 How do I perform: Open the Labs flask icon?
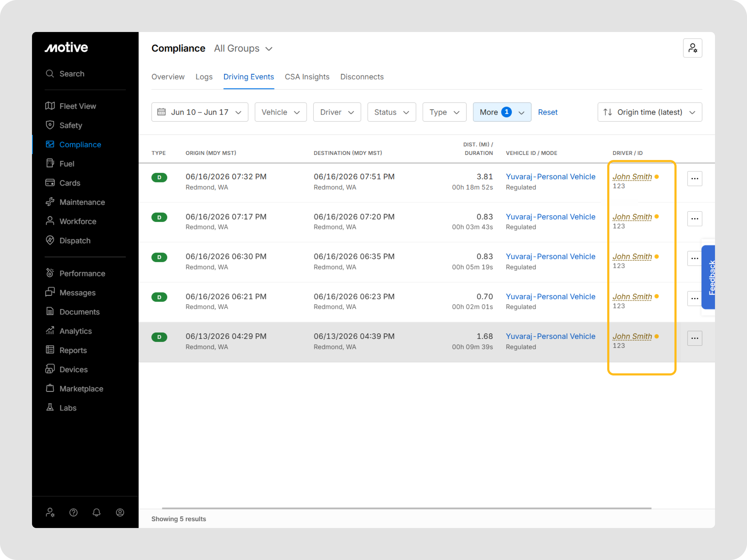50,407
